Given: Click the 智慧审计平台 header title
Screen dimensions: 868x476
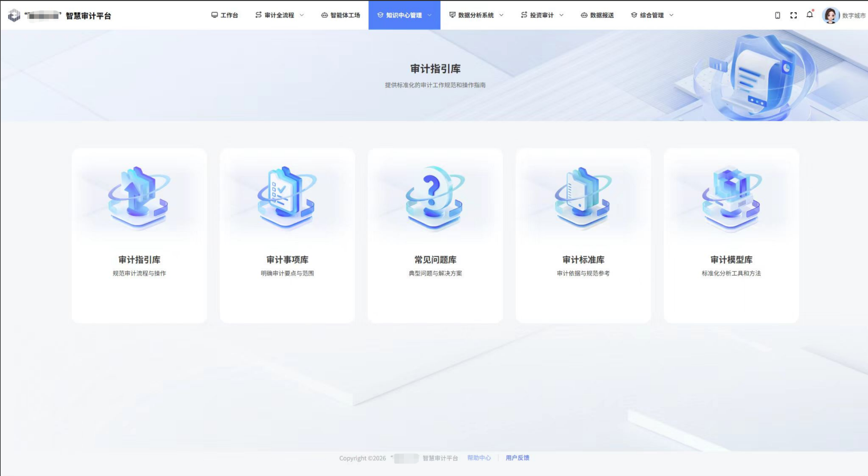Looking at the screenshot, I should point(88,16).
